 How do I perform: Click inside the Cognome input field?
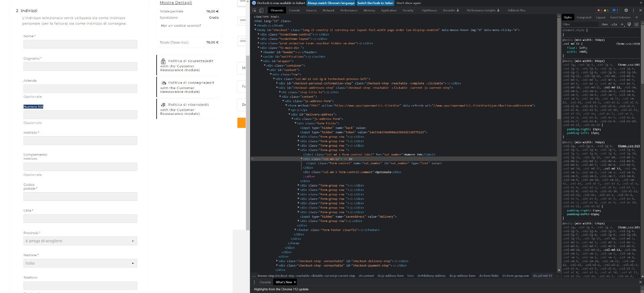pyautogui.click(x=80, y=66)
